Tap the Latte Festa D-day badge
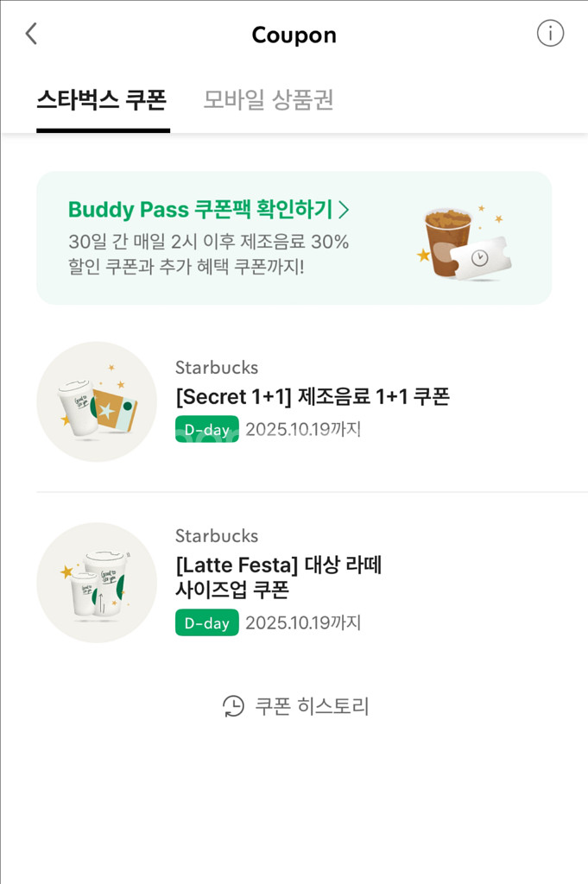Screen dimensions: 588x884 point(206,622)
